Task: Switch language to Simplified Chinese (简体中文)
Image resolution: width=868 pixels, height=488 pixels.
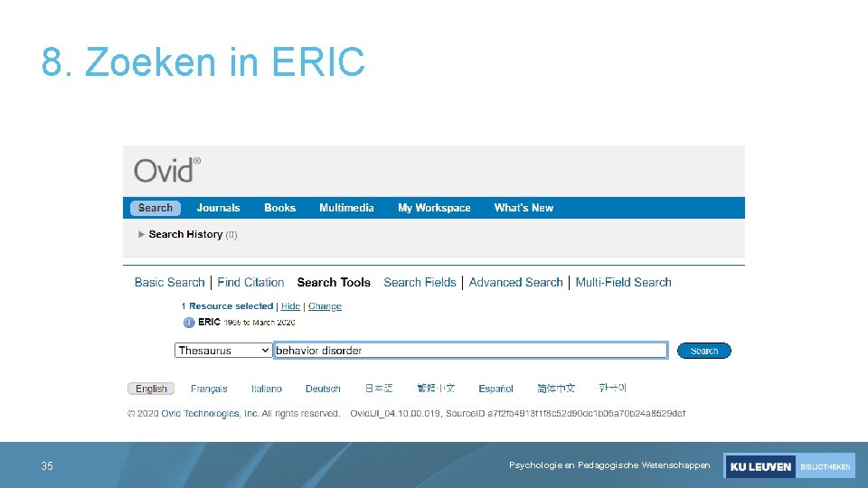Action: (x=556, y=389)
